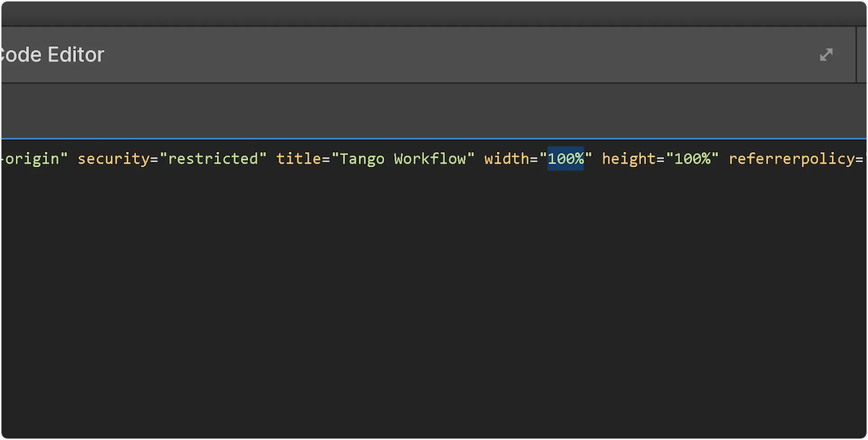The width and height of the screenshot is (868, 440).
Task: Click the width attribute name
Action: tap(507, 158)
